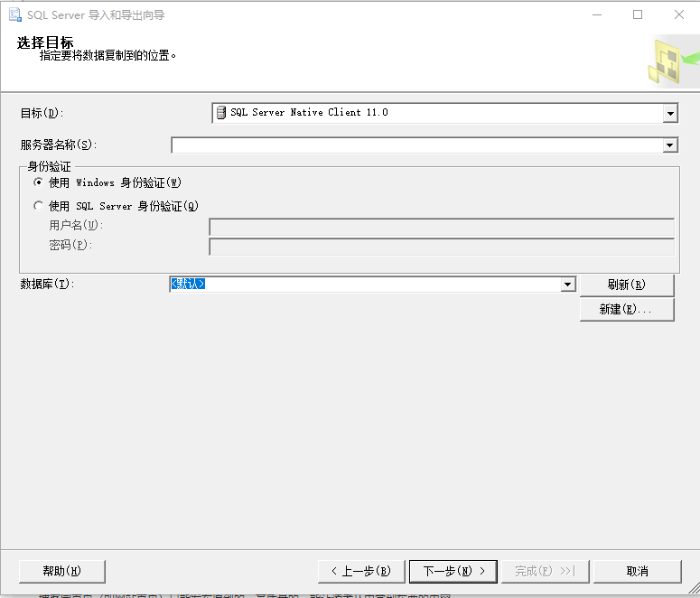The image size is (700, 598).
Task: Click the wizard graphic in the header's right corner
Action: pyautogui.click(x=673, y=61)
